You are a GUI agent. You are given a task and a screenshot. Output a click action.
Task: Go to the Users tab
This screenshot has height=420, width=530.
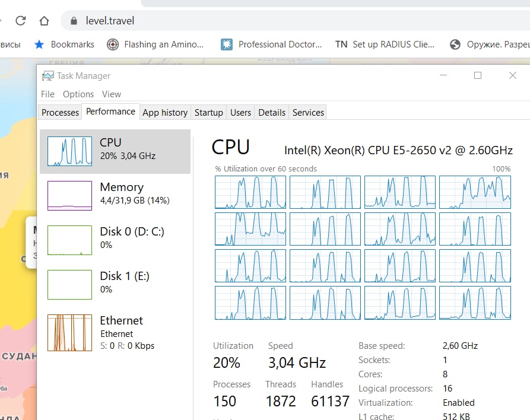click(240, 113)
